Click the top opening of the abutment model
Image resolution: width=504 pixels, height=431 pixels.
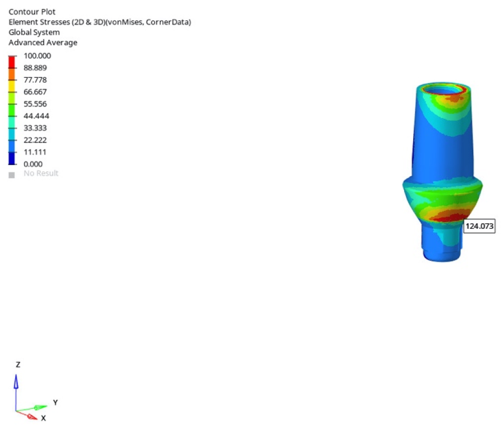(x=443, y=89)
